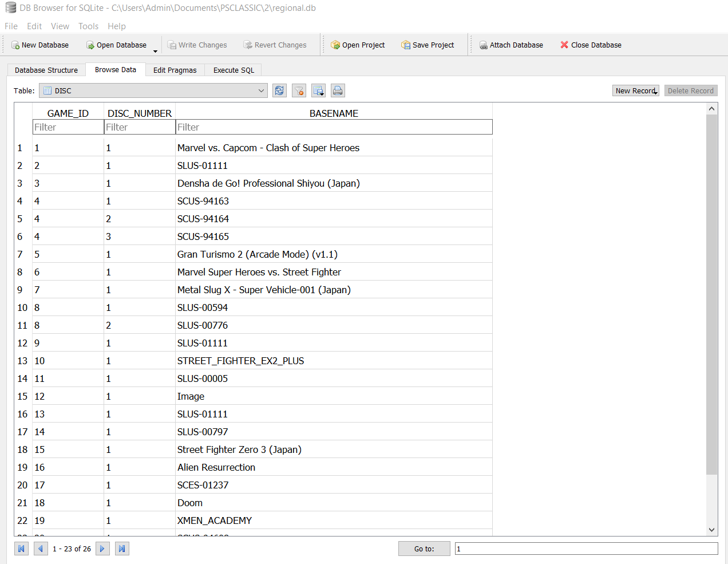Select the Marvel Super Heroes vs. Street Fighter cell
Image resolution: width=728 pixels, height=564 pixels.
point(334,272)
